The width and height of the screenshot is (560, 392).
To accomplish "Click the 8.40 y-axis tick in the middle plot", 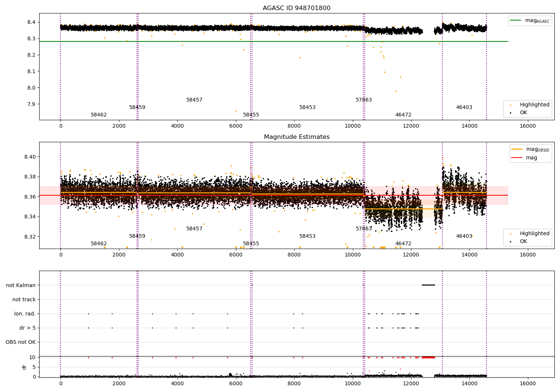I will tap(30, 157).
